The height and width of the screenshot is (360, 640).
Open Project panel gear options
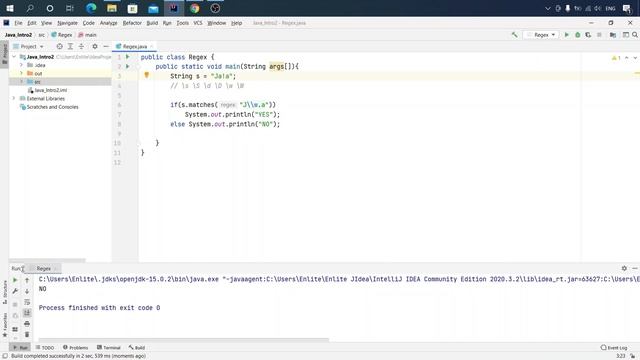(95, 47)
